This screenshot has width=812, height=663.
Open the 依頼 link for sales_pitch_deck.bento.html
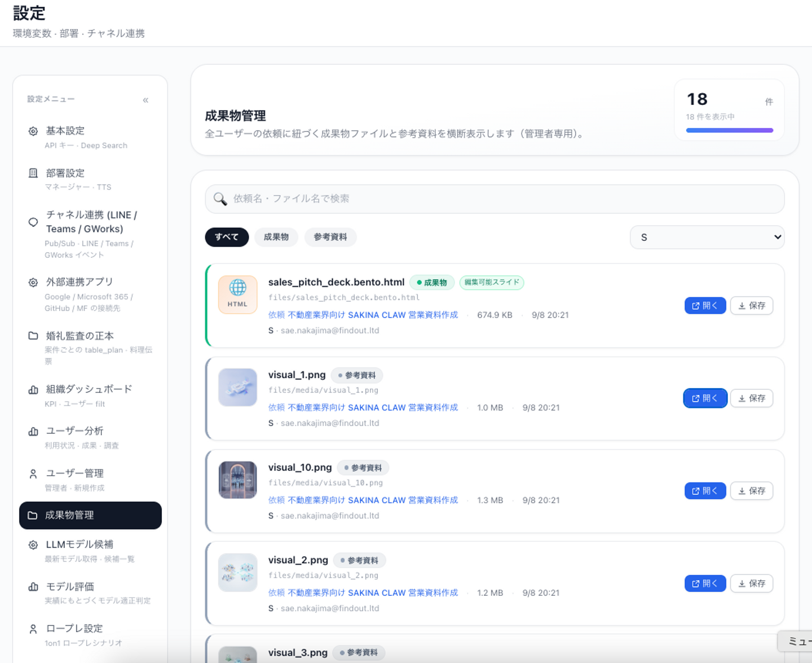click(x=363, y=315)
